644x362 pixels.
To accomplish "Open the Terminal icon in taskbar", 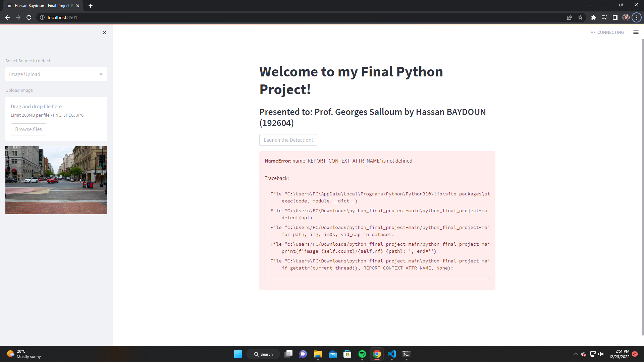I will click(407, 354).
